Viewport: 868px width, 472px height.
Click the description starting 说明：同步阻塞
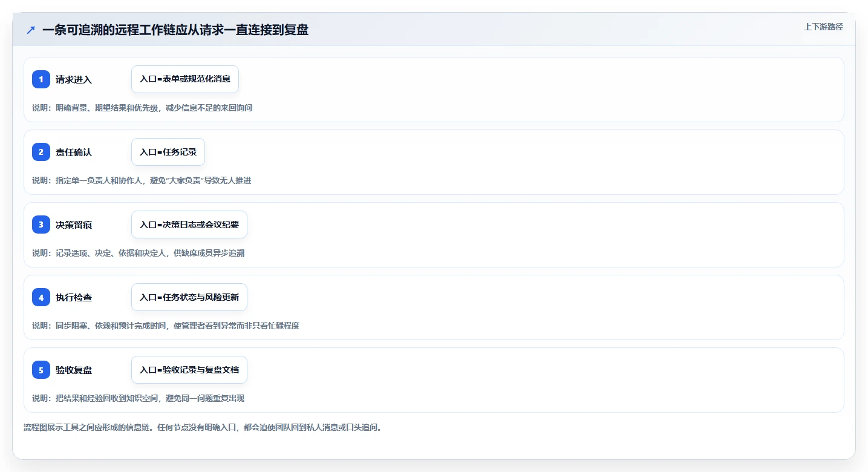pyautogui.click(x=166, y=326)
